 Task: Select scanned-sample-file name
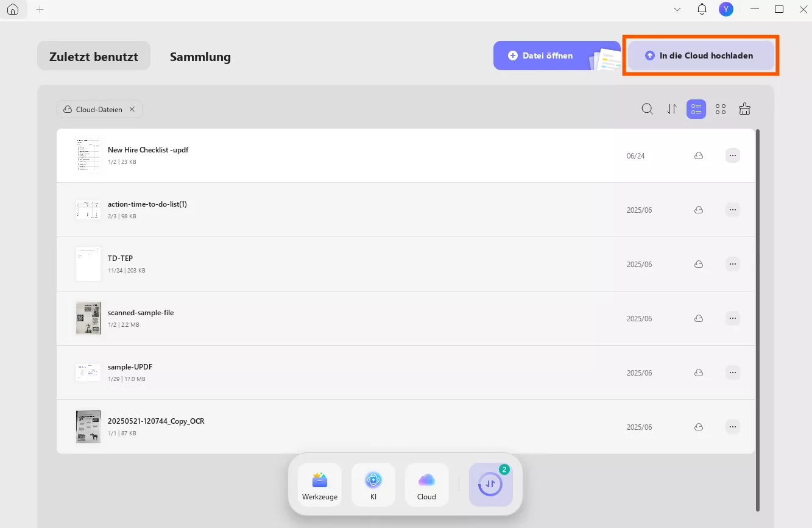141,313
